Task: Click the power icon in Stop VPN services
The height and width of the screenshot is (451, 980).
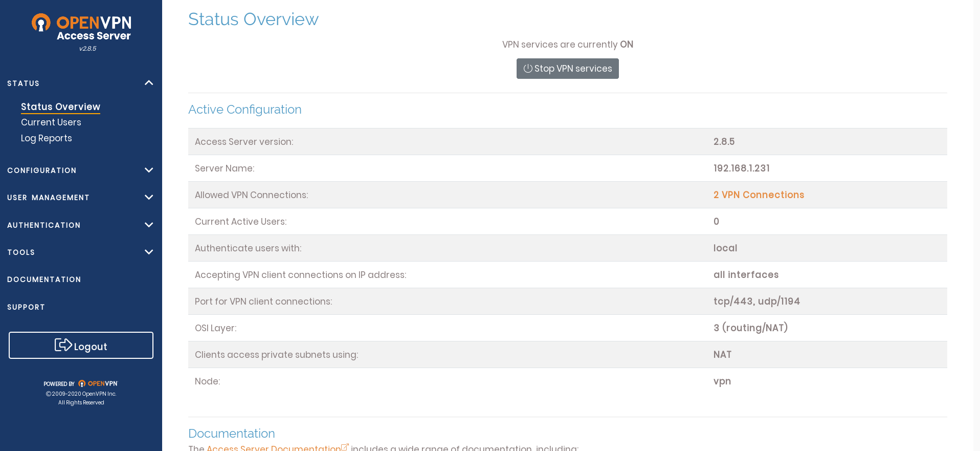Action: 528,69
